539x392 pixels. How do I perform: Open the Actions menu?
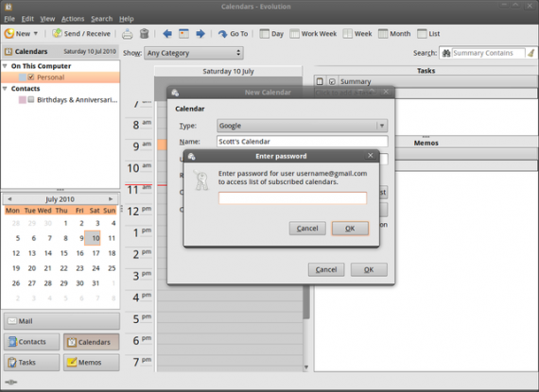tap(73, 19)
